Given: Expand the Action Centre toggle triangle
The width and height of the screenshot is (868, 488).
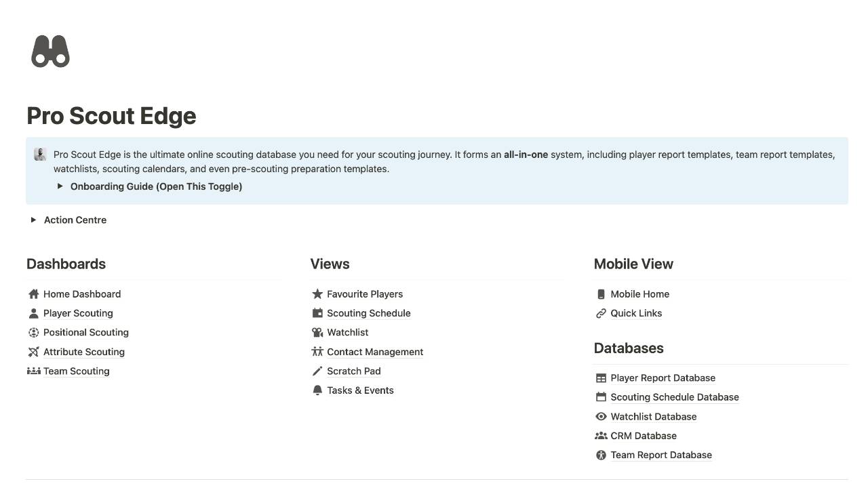Looking at the screenshot, I should tap(33, 220).
